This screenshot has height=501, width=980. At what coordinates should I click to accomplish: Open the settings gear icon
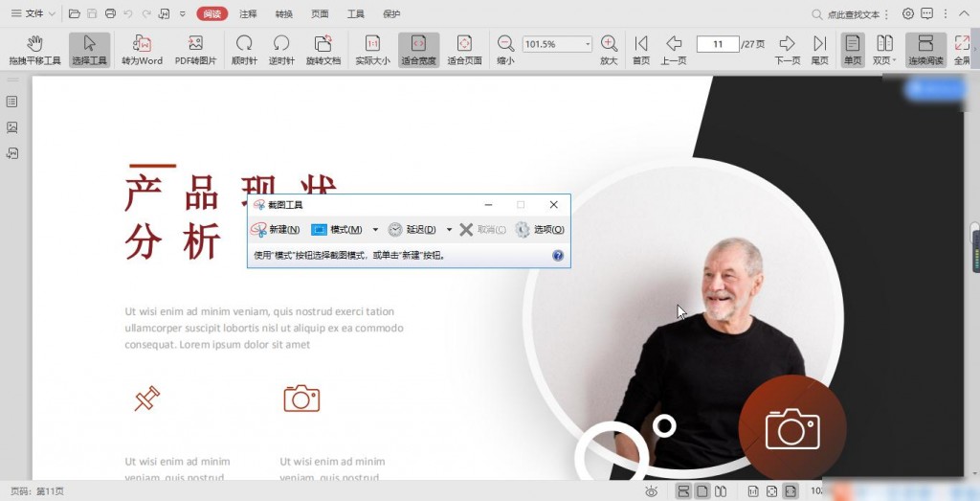(x=908, y=13)
